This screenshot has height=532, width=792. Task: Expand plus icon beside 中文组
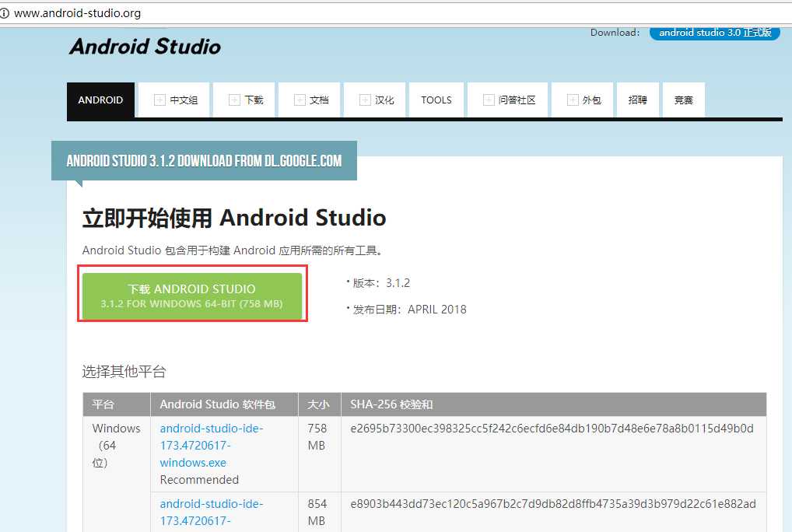159,100
